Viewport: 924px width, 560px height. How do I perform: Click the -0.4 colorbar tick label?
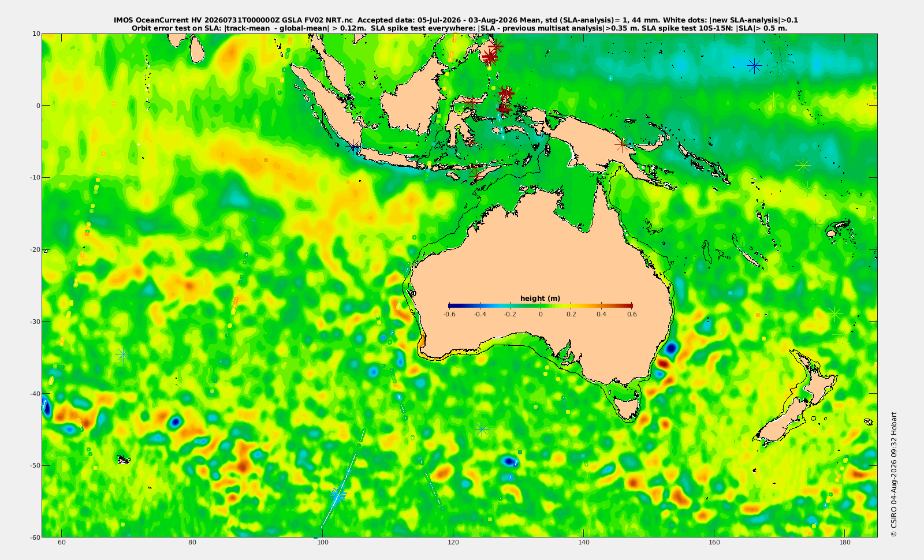pos(480,314)
